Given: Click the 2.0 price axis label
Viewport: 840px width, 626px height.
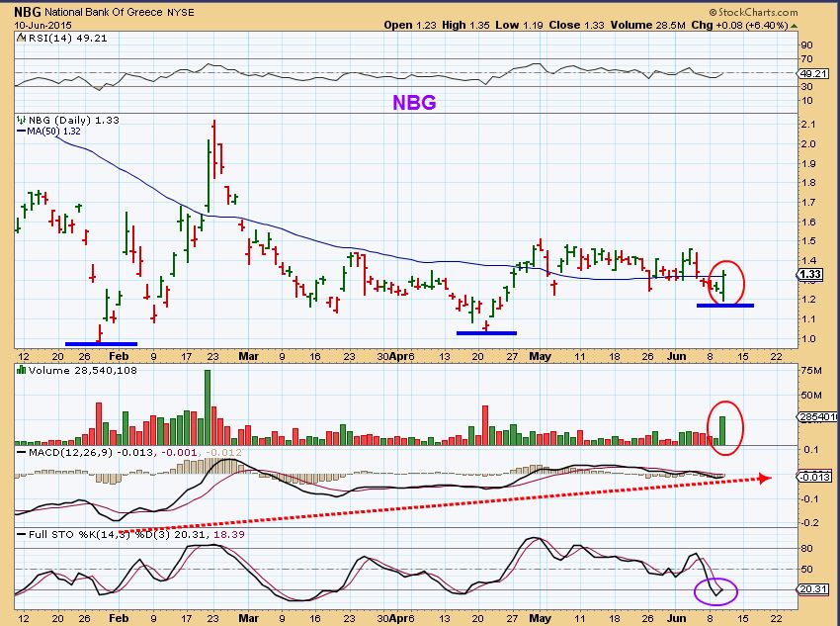Looking at the screenshot, I should 808,143.
